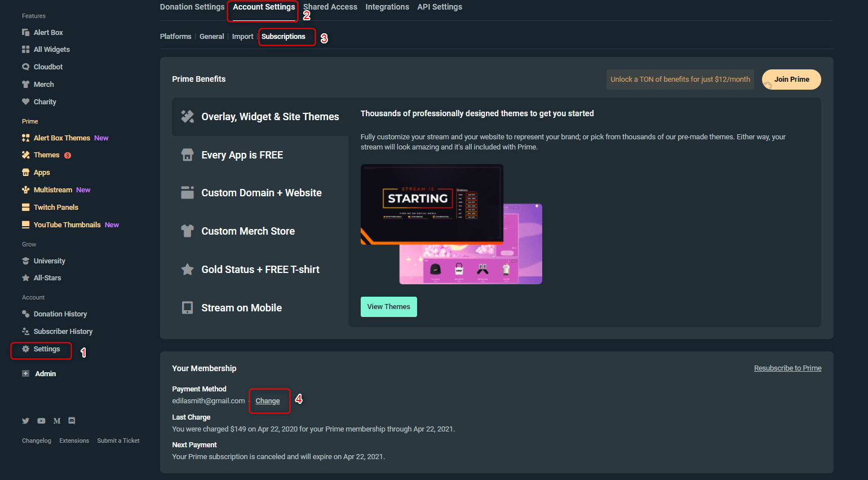Click Change payment method link
The image size is (868, 480).
pyautogui.click(x=268, y=401)
